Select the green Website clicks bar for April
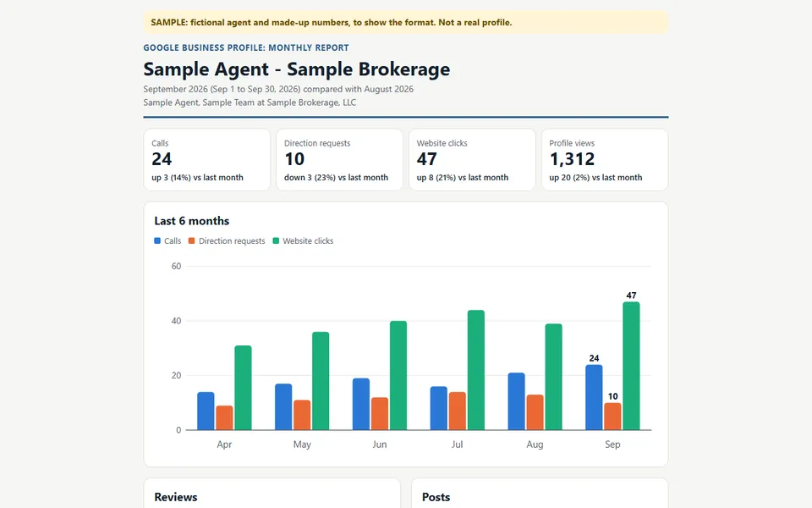Image resolution: width=812 pixels, height=508 pixels. point(243,388)
